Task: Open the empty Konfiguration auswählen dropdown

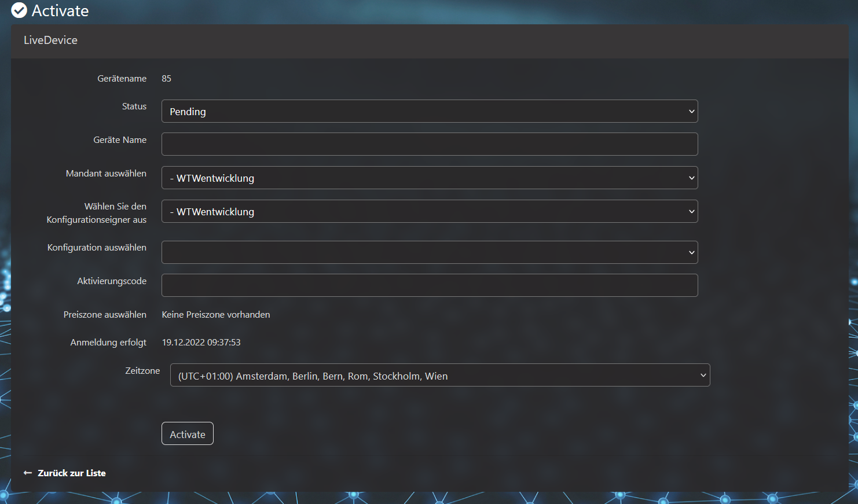Action: pyautogui.click(x=430, y=252)
